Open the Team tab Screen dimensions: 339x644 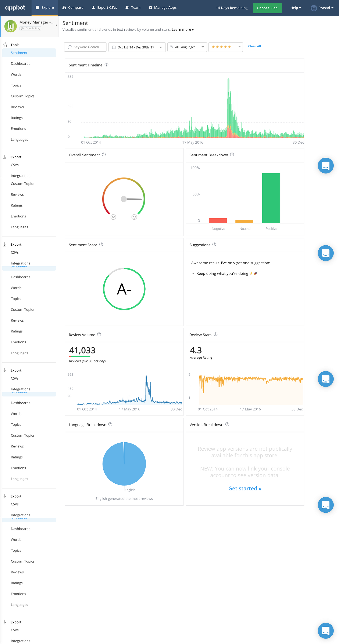tap(133, 8)
